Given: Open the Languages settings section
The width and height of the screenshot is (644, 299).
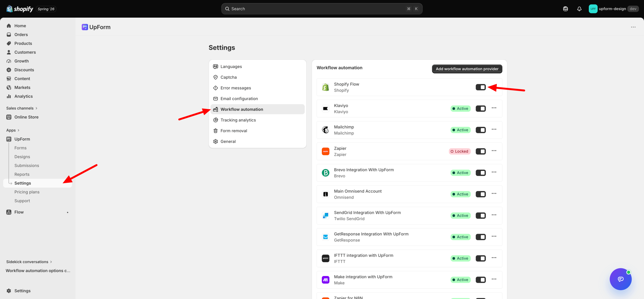Looking at the screenshot, I should pos(257,67).
